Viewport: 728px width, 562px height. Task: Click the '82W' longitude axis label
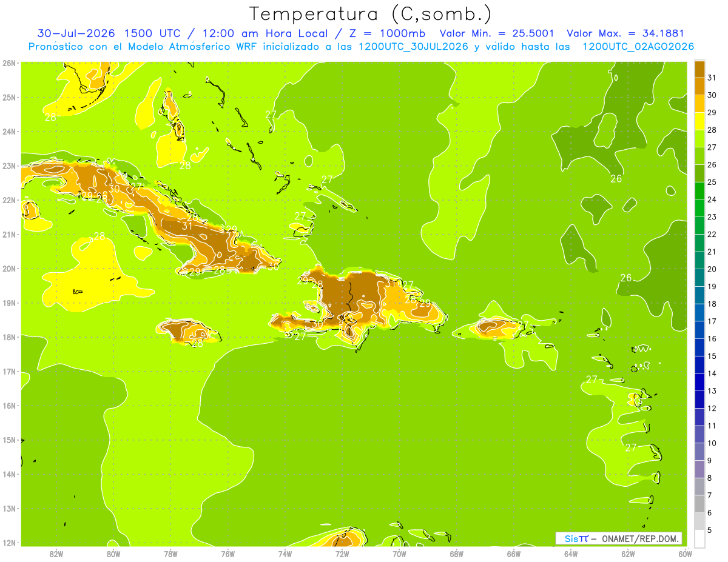pyautogui.click(x=56, y=554)
